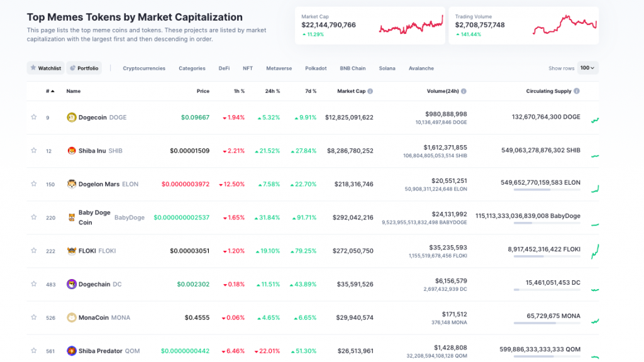Switch to the Cryptocurrencies tab

pyautogui.click(x=144, y=68)
